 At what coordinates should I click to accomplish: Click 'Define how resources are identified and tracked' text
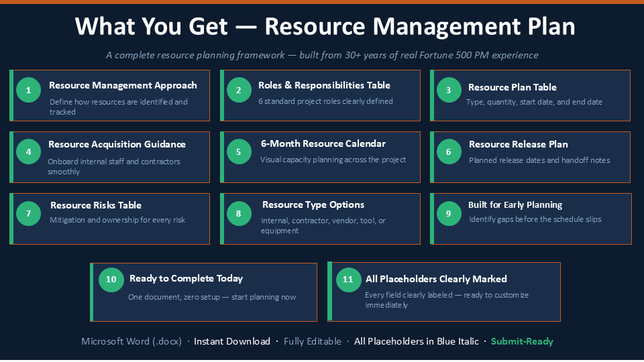point(118,107)
